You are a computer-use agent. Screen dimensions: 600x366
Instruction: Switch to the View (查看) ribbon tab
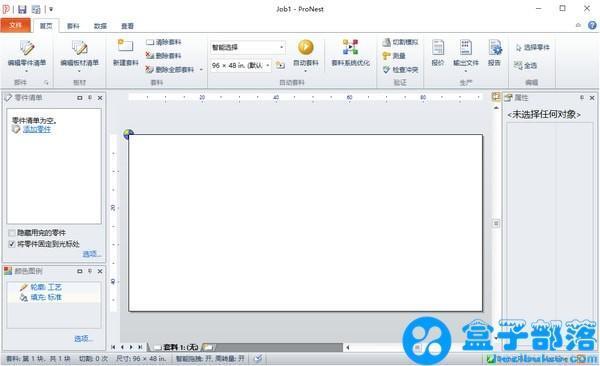(127, 26)
